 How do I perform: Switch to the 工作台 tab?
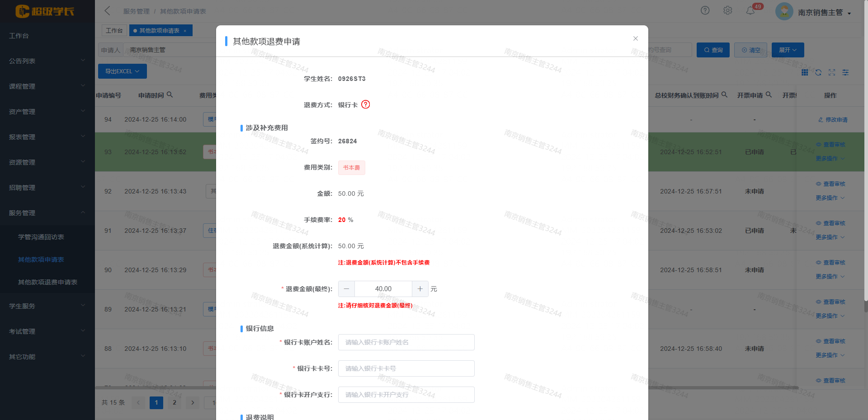point(114,30)
